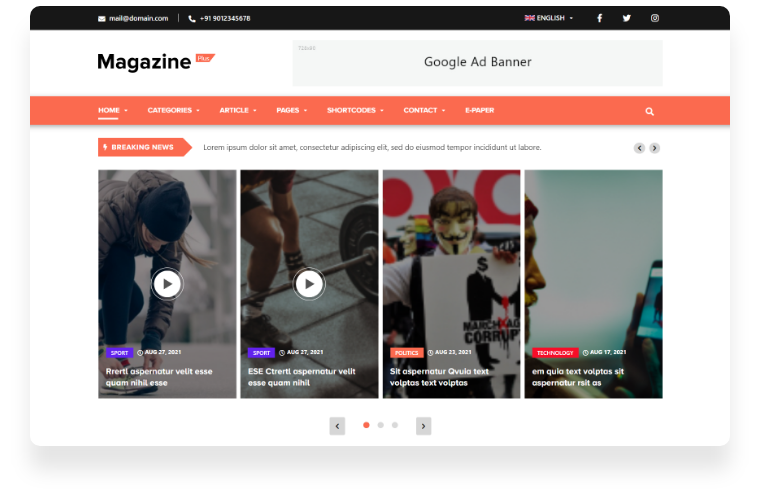Open the Facebook social icon
Image resolution: width=760 pixels, height=500 pixels.
(600, 18)
